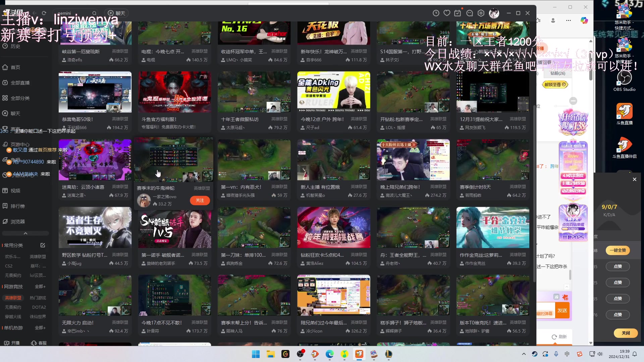
Task: Click orange 发送 send button
Action: [562, 310]
